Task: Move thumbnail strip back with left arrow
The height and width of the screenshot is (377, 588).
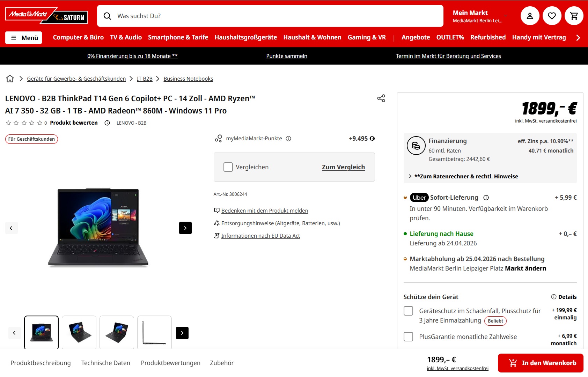Action: [14, 333]
